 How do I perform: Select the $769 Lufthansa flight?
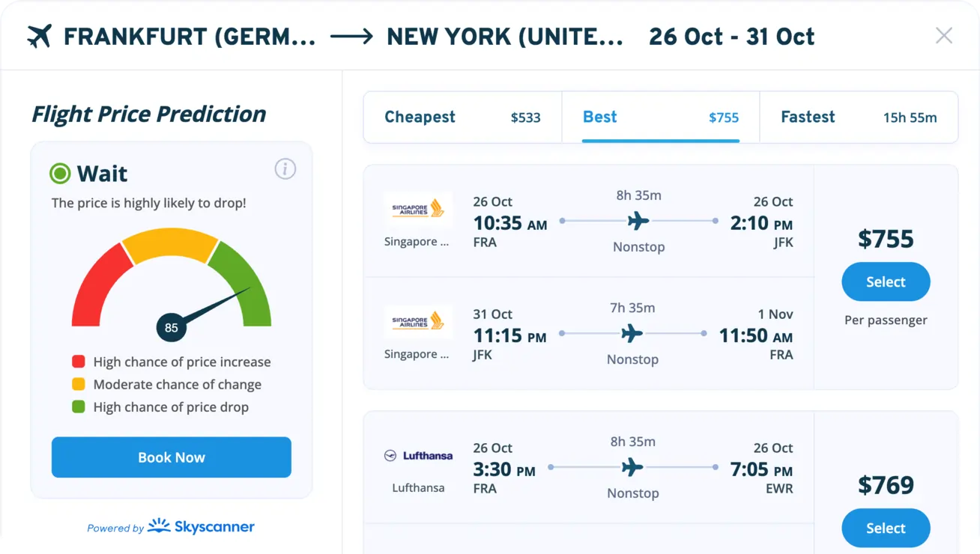pos(886,528)
